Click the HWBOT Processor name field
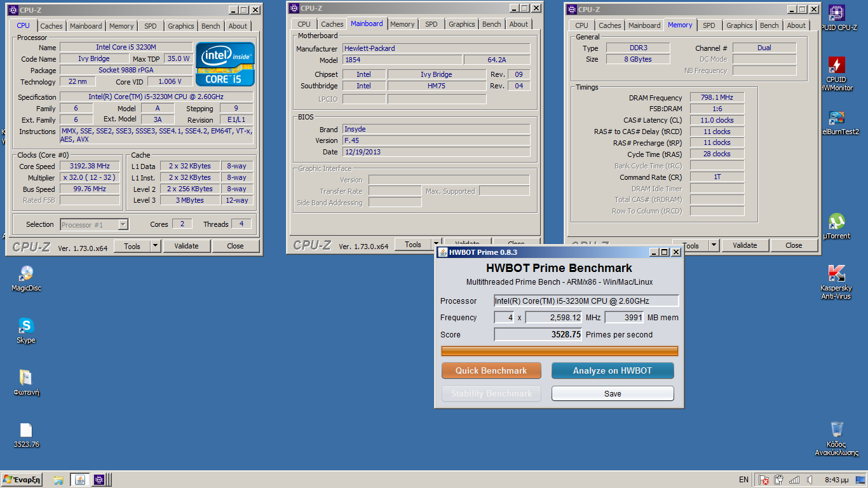Viewport: 868px width, 488px height. (587, 301)
